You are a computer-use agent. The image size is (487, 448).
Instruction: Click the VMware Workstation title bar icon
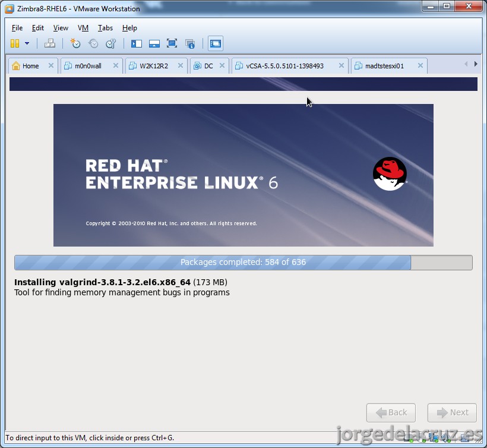pyautogui.click(x=10, y=9)
